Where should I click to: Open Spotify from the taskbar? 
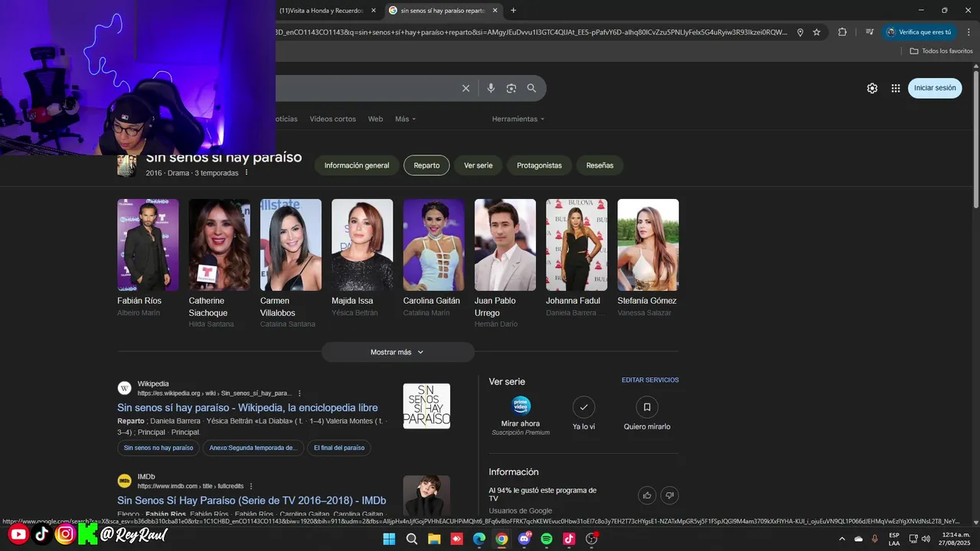pyautogui.click(x=547, y=539)
